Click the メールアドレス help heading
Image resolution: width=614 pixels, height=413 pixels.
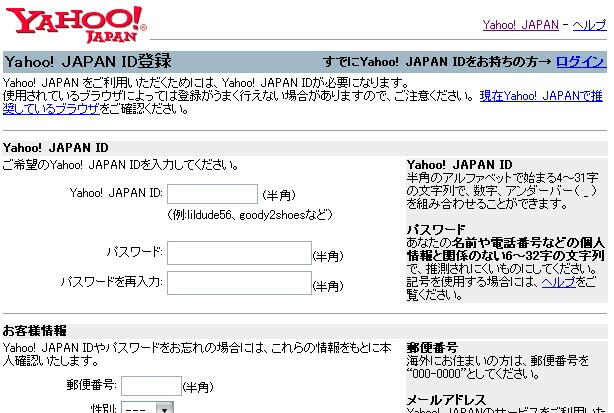pos(446,400)
